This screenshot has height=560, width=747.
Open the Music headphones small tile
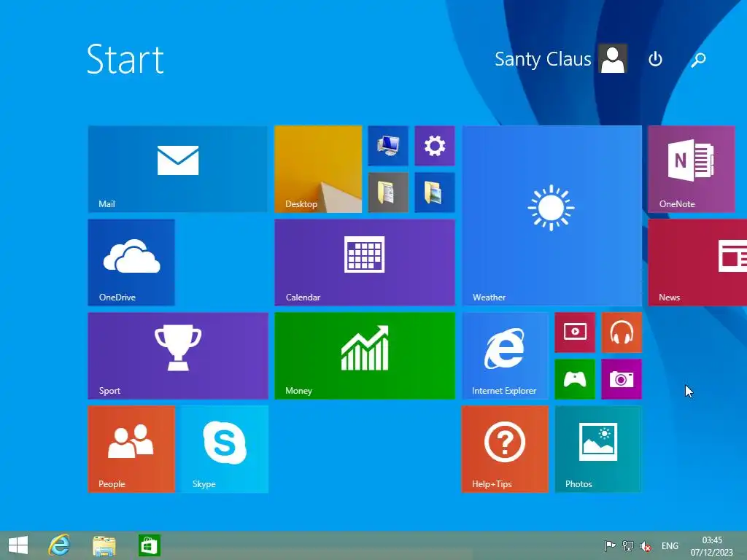[x=622, y=332]
